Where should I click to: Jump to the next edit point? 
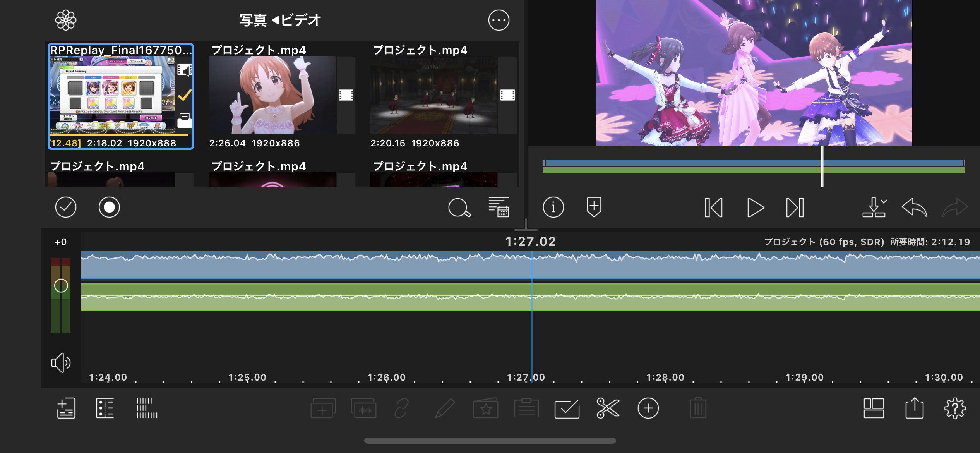(795, 208)
